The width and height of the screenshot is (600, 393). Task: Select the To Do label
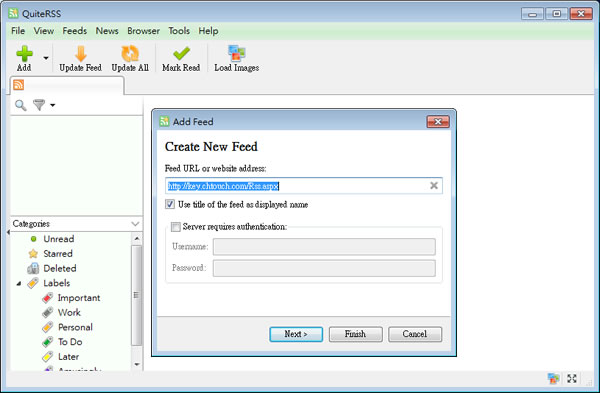[70, 342]
